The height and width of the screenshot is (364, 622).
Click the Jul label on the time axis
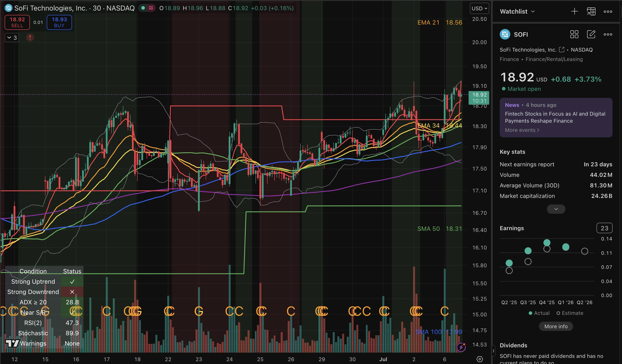tap(383, 359)
